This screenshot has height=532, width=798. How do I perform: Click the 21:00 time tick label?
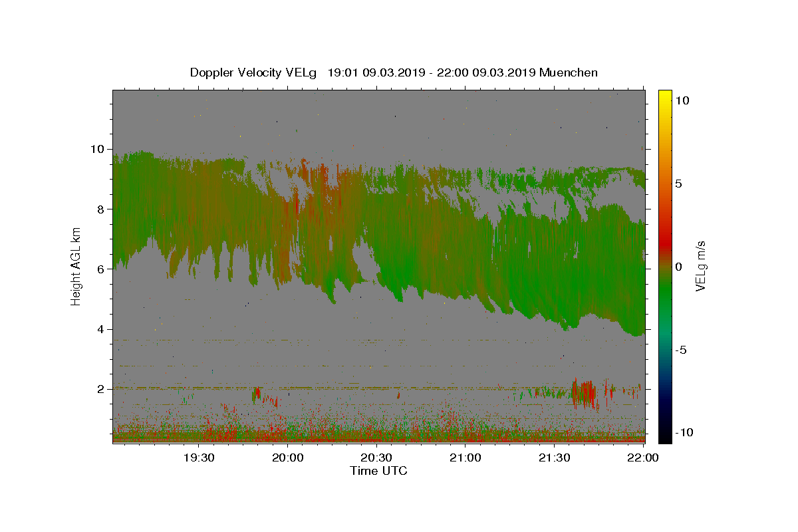(x=465, y=458)
